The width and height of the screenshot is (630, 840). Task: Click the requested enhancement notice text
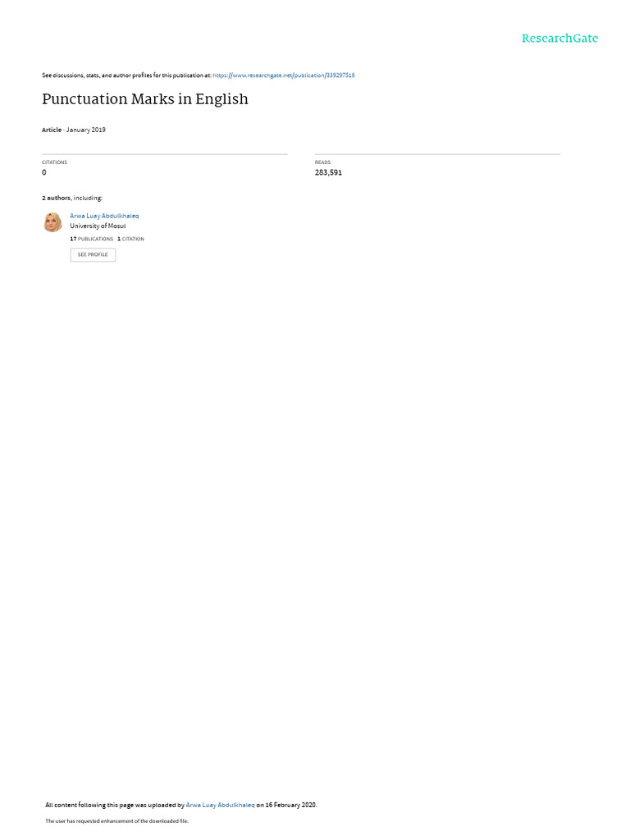click(116, 820)
